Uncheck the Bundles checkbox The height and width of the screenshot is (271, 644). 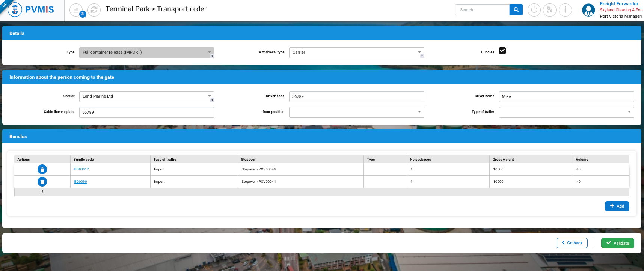point(502,51)
